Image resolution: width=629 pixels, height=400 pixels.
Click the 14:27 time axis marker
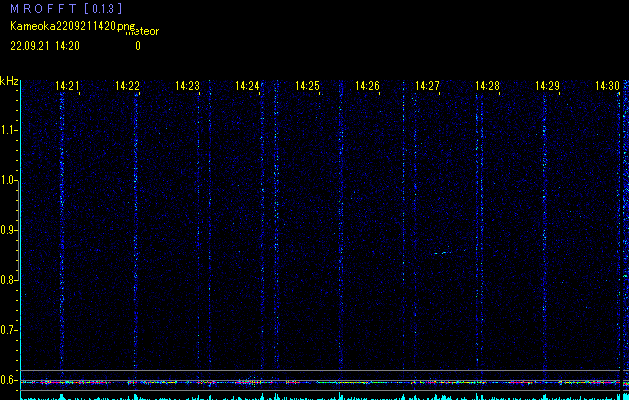tap(427, 86)
